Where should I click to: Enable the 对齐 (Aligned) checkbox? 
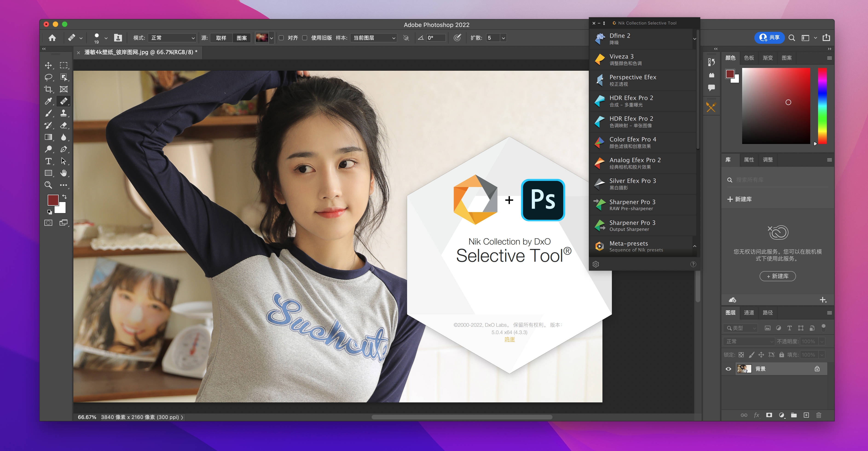pos(281,38)
